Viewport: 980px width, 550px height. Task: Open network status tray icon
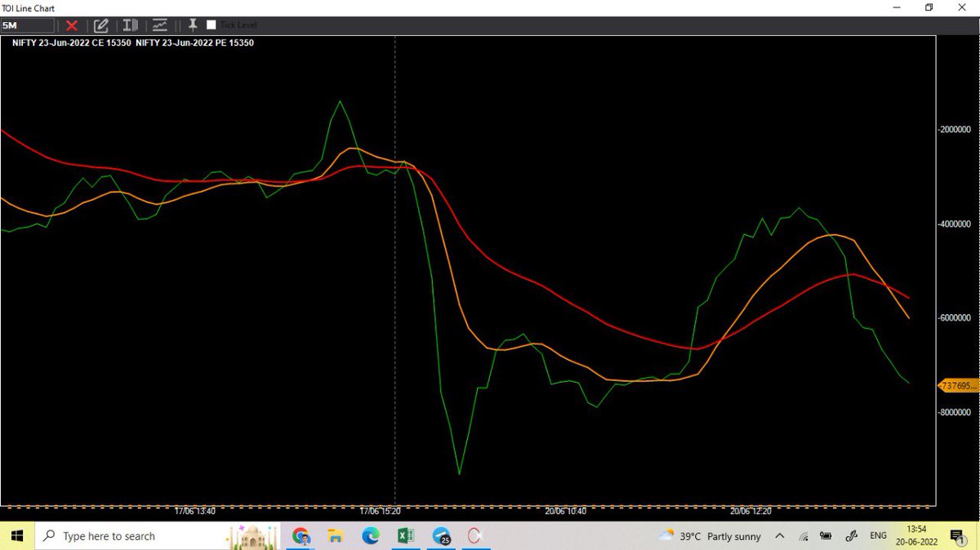(x=803, y=537)
